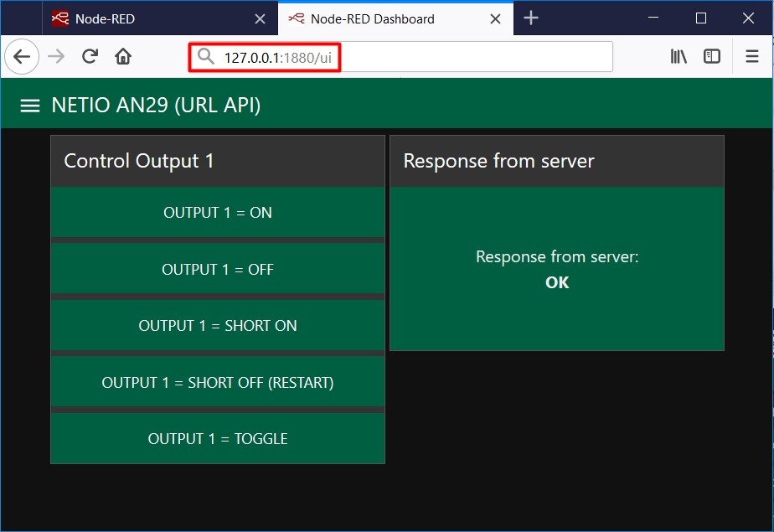The image size is (774, 532).
Task: Switch to the Node-RED tab
Action: click(x=160, y=18)
